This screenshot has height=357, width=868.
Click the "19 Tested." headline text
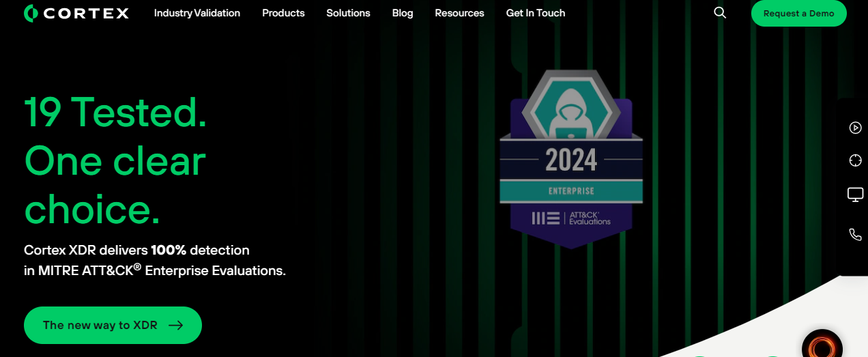(115, 112)
